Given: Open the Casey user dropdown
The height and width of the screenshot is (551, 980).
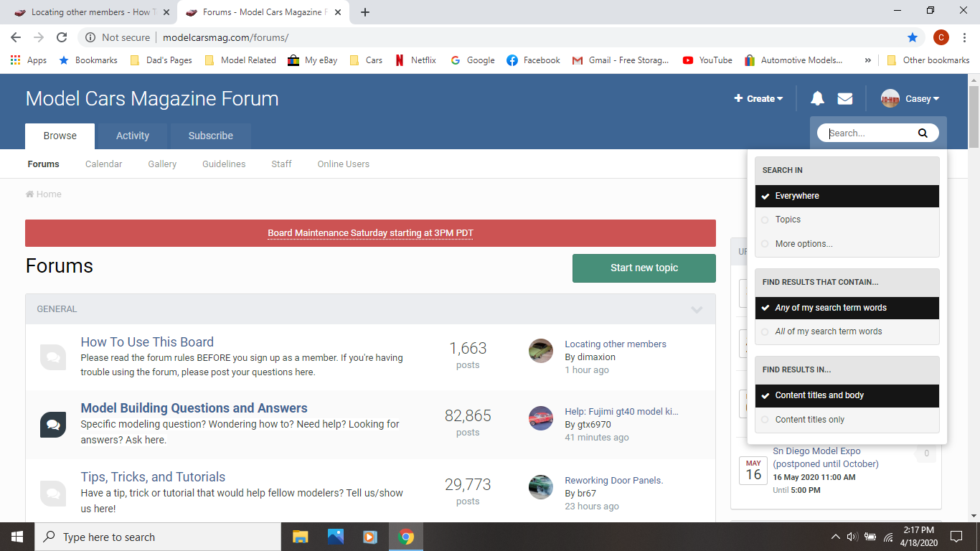Looking at the screenshot, I should (x=923, y=99).
